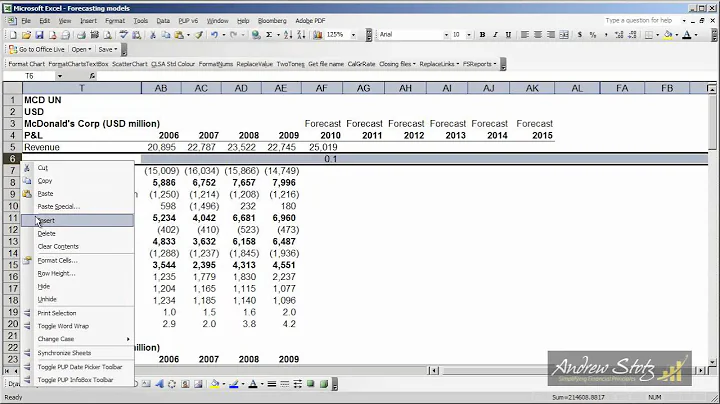Image resolution: width=720 pixels, height=404 pixels.
Task: Click the Save diskette icon
Action: (x=39, y=35)
